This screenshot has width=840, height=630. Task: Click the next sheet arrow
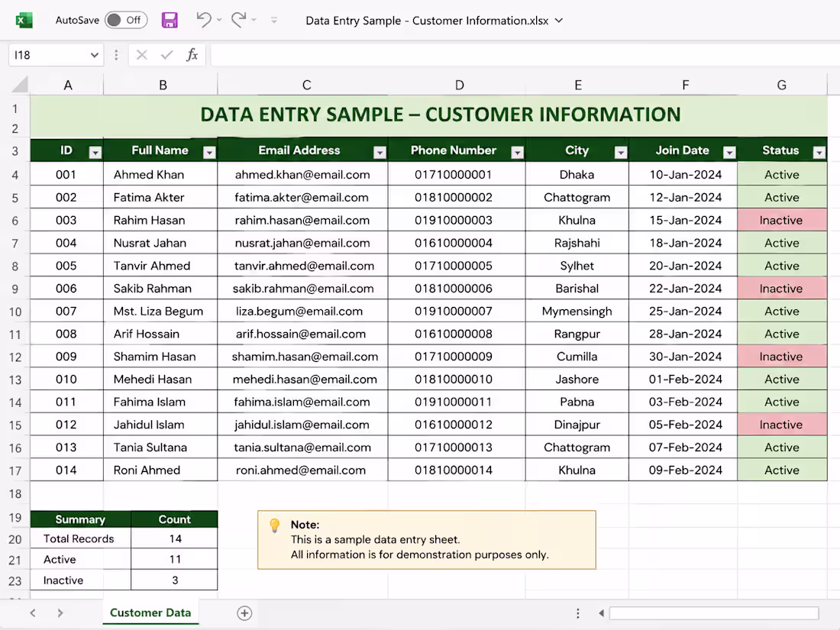point(60,613)
